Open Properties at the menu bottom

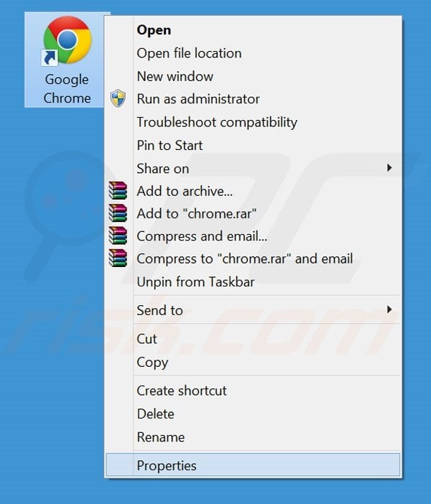166,465
